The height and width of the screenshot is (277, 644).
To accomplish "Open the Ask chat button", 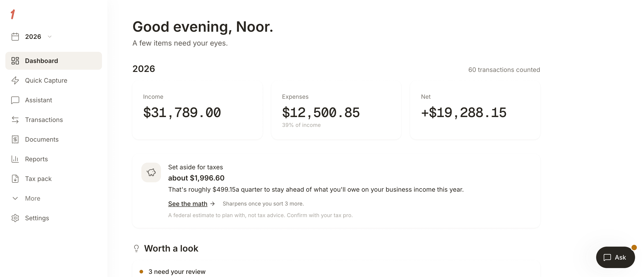I will [x=616, y=257].
